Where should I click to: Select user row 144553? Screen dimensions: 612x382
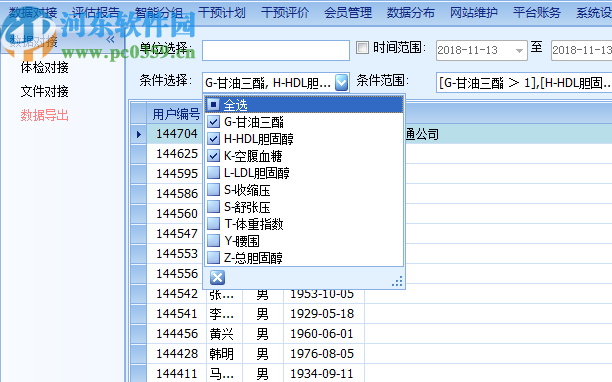pyautogui.click(x=177, y=254)
